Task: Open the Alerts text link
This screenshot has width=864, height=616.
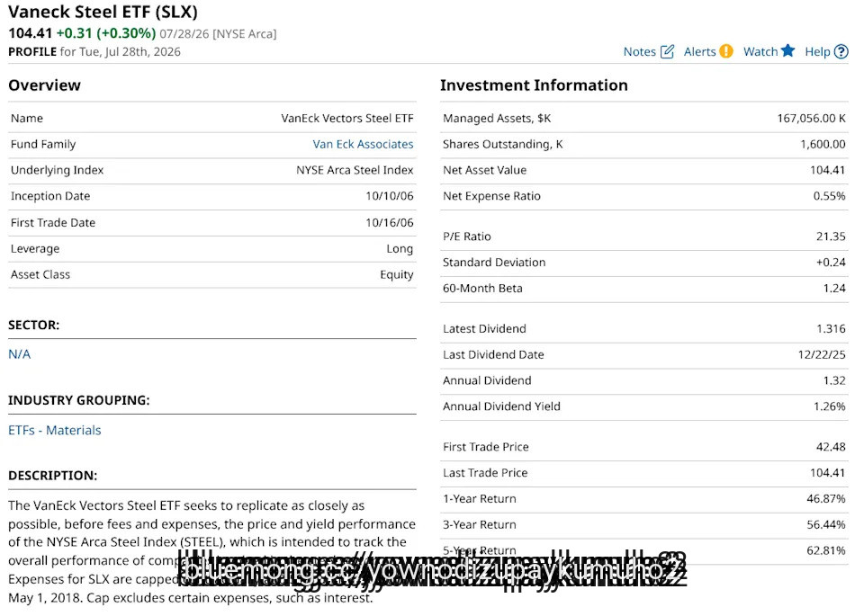Action: coord(699,52)
